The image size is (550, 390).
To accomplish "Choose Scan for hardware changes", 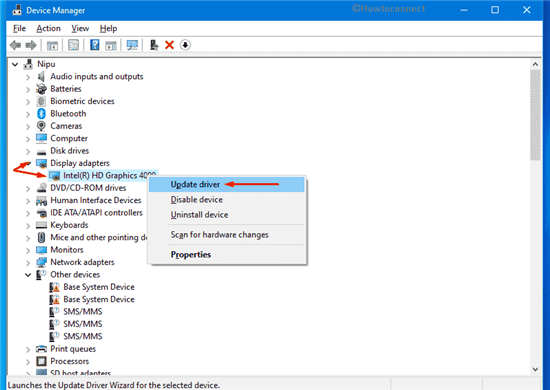I will [x=227, y=235].
